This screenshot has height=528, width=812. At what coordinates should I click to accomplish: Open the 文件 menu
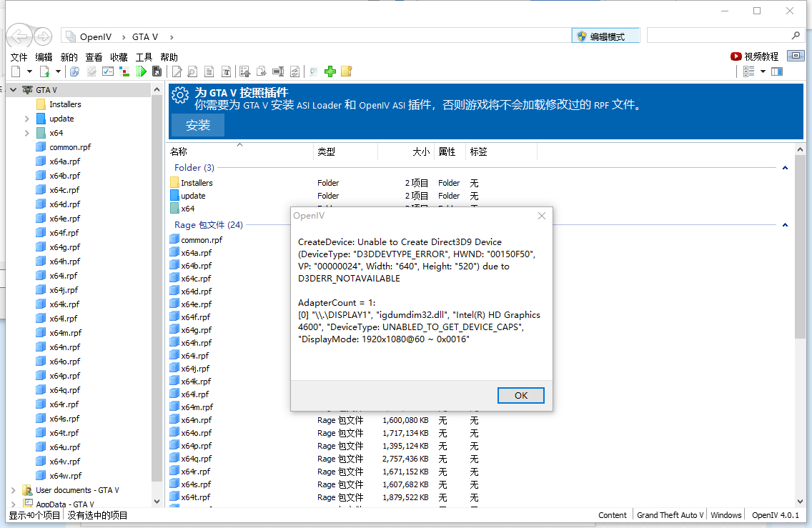click(19, 57)
